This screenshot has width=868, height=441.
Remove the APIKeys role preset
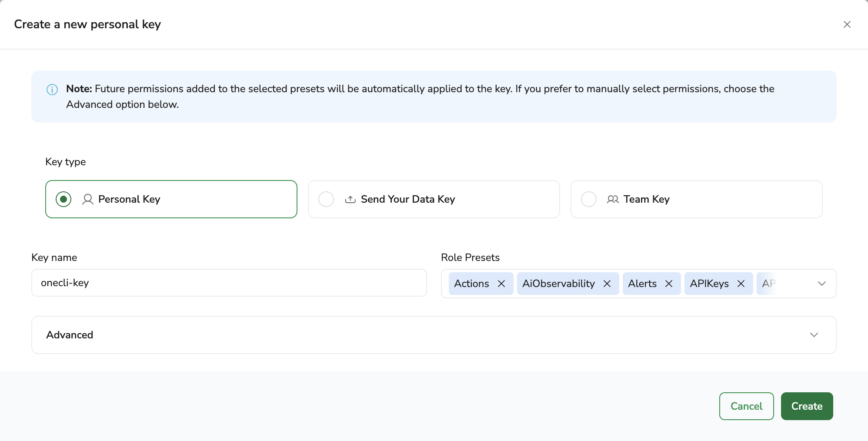pyautogui.click(x=741, y=284)
